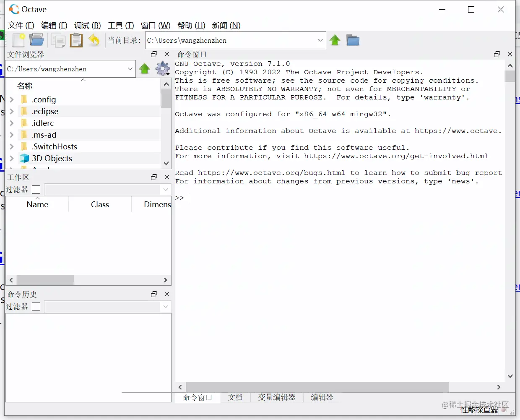Image resolution: width=520 pixels, height=420 pixels.
Task: Close the workspace panel
Action: click(x=167, y=177)
